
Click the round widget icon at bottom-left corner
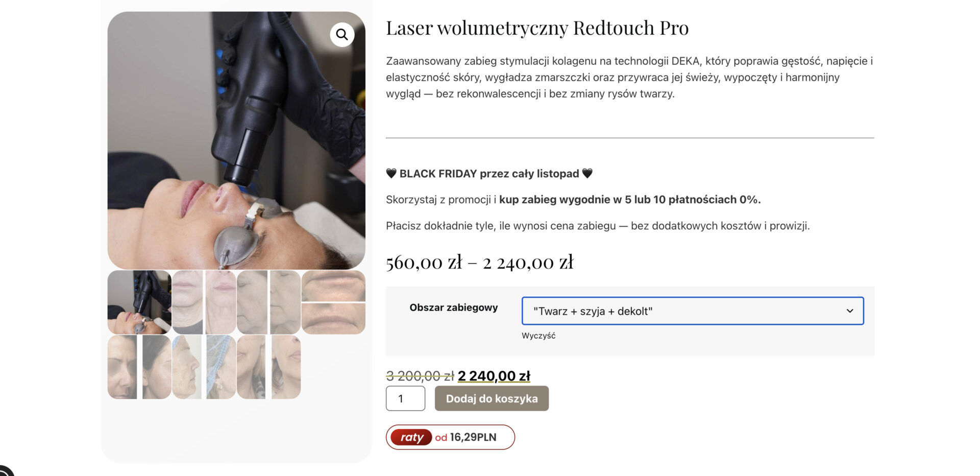click(x=5, y=471)
